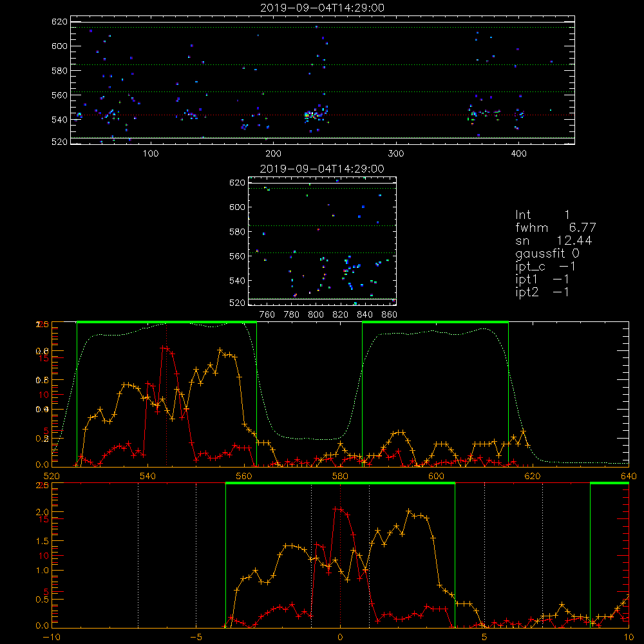Click x-axis label -10 on the bottom plot
The width and height of the screenshot is (644, 644).
click(x=52, y=637)
